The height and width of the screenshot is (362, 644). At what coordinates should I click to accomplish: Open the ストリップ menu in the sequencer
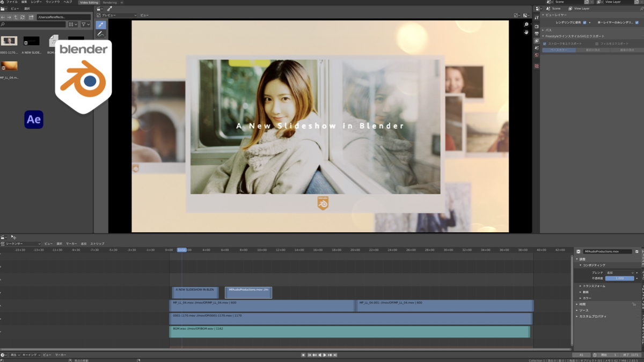(97, 243)
